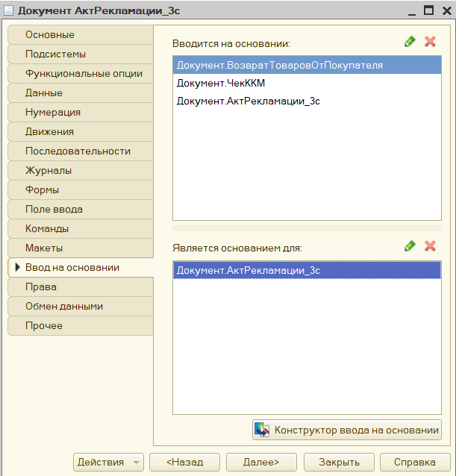Click the red delete icon above the top list
The height and width of the screenshot is (476, 456).
click(430, 43)
